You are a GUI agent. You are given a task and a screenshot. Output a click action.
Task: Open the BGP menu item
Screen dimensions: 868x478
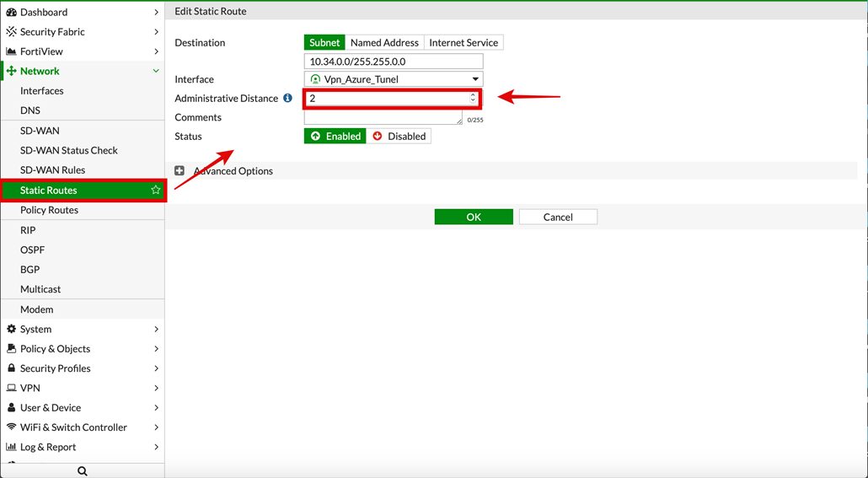(x=83, y=269)
